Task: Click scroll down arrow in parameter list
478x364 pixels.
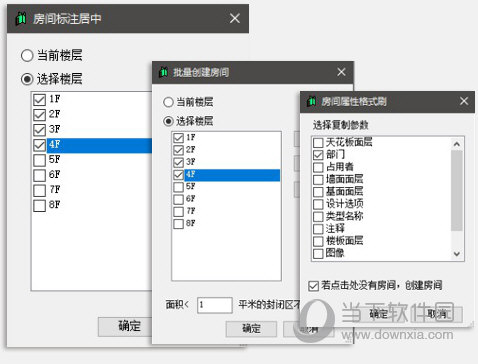Action: pyautogui.click(x=457, y=254)
